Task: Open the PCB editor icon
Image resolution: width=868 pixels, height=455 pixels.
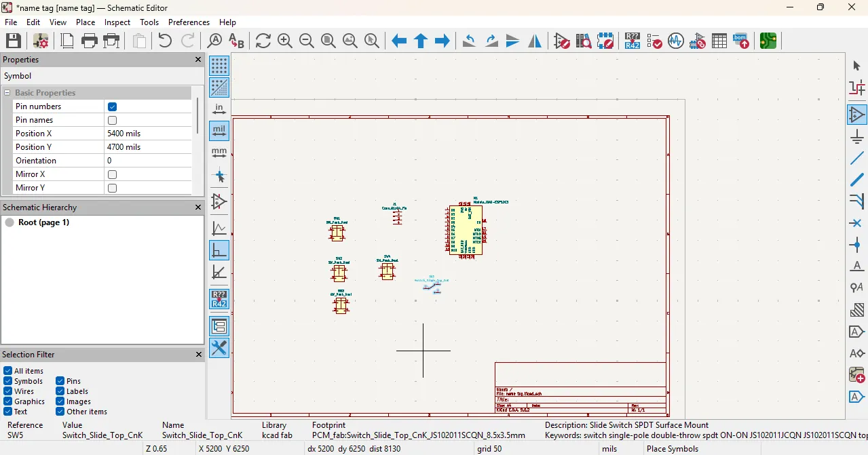Action: pos(768,41)
